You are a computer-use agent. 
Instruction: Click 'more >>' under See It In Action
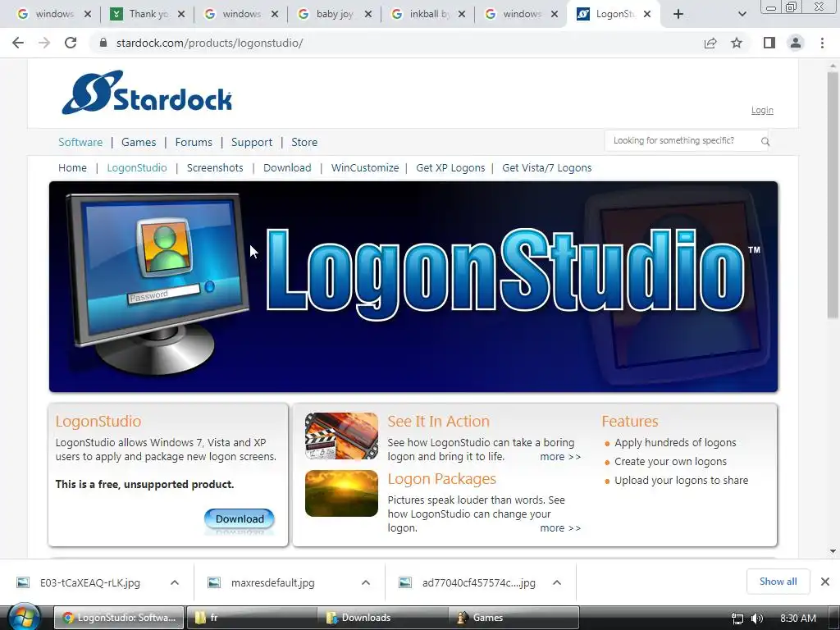[560, 456]
